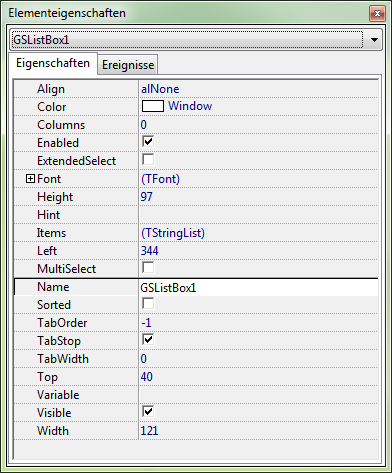The width and height of the screenshot is (392, 473).
Task: Click the Top property label
Action: [47, 377]
